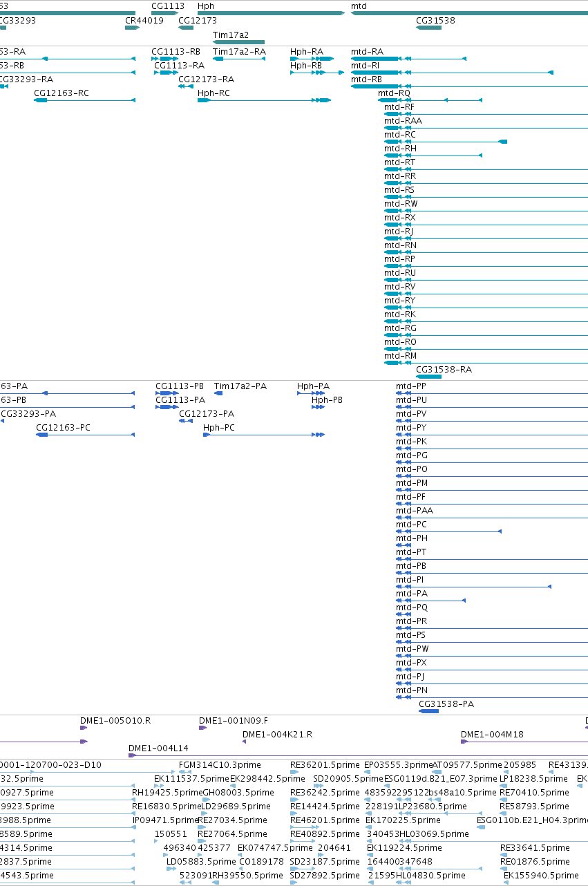Select the mtd-PI protein label
The height and width of the screenshot is (886, 588).
pos(410,580)
